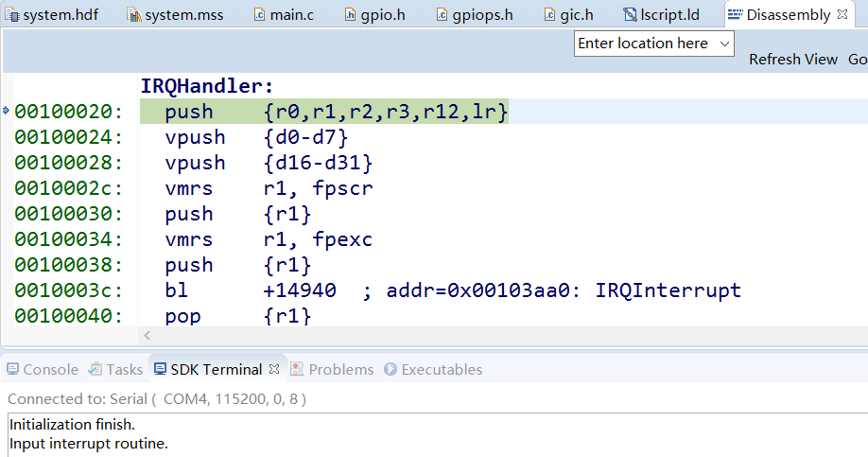Screen dimensions: 868x457
Task: Select the vmrs r1, fpexc instruction
Action: pos(269,239)
